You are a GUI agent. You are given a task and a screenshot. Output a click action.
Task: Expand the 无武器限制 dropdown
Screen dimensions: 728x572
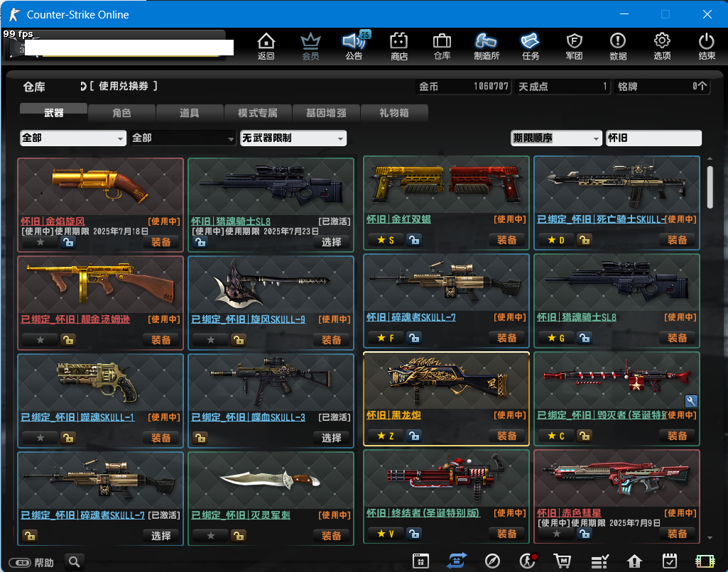[293, 138]
